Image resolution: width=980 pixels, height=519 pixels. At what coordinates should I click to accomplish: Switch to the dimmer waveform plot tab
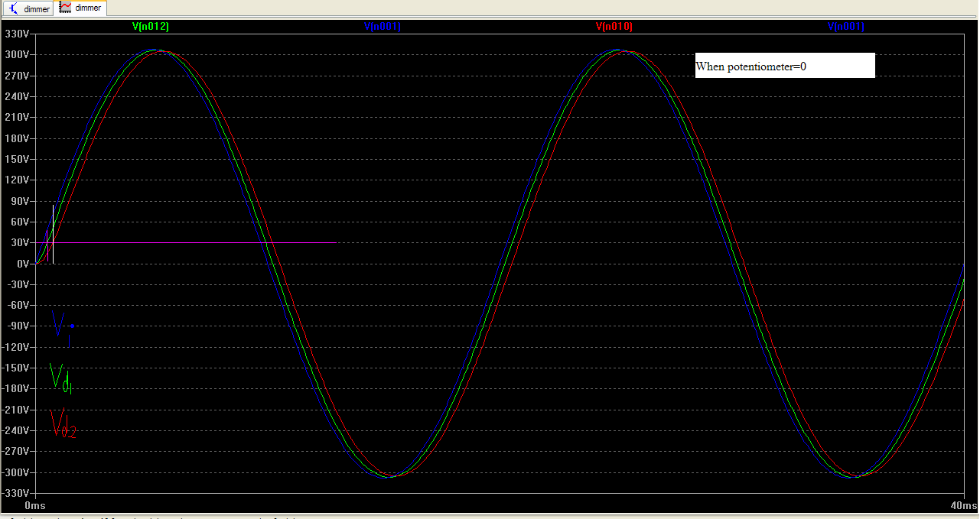[81, 8]
